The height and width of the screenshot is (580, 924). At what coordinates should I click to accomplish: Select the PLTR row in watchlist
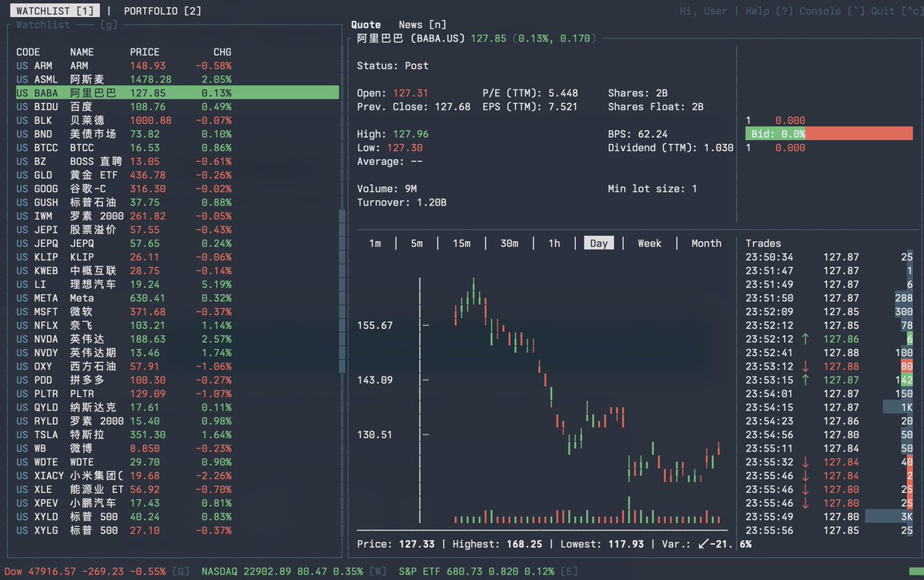(177, 394)
